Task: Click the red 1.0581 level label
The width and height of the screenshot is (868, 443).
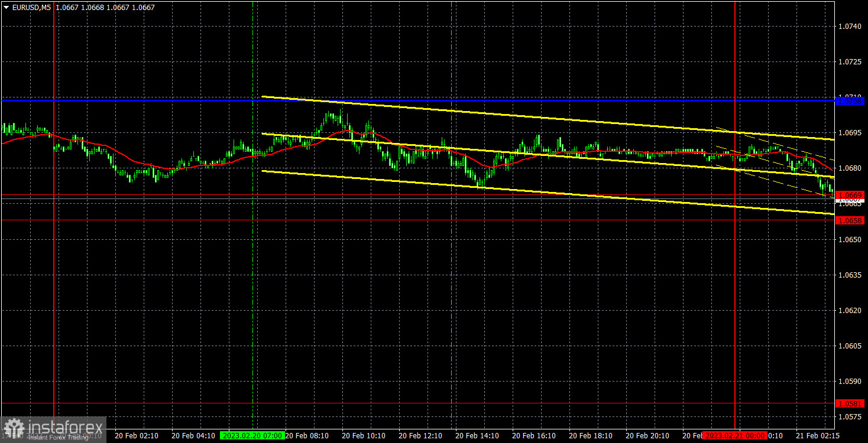Action: [x=850, y=403]
